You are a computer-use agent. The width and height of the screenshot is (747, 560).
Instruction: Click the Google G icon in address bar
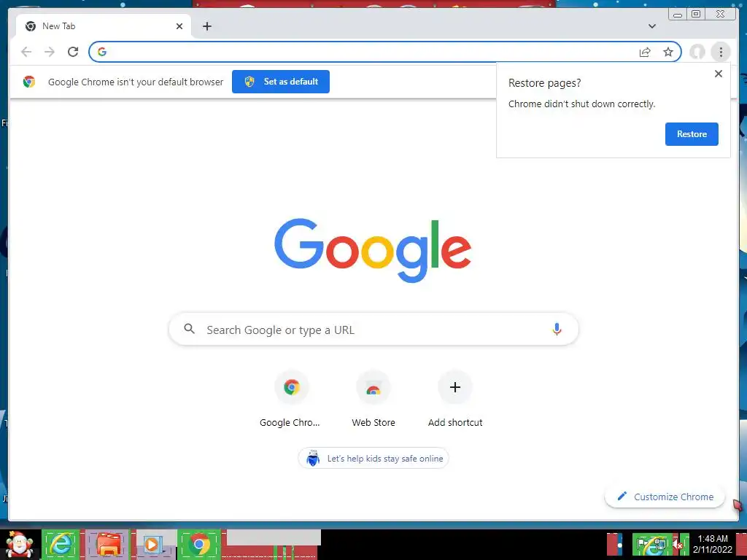102,52
